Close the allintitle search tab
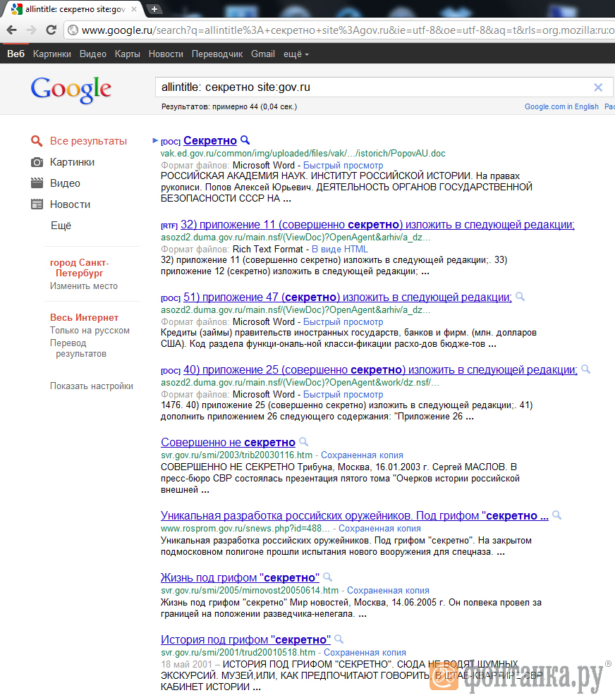This screenshot has width=615, height=700. pyautogui.click(x=133, y=9)
